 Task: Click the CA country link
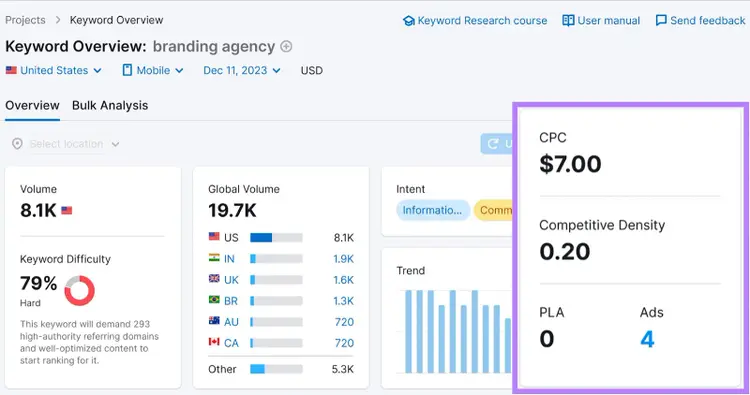231,343
